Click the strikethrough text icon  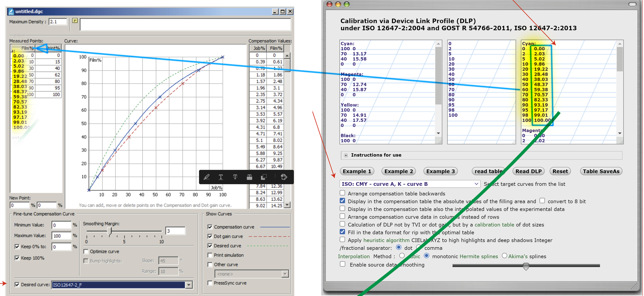click(235, 177)
